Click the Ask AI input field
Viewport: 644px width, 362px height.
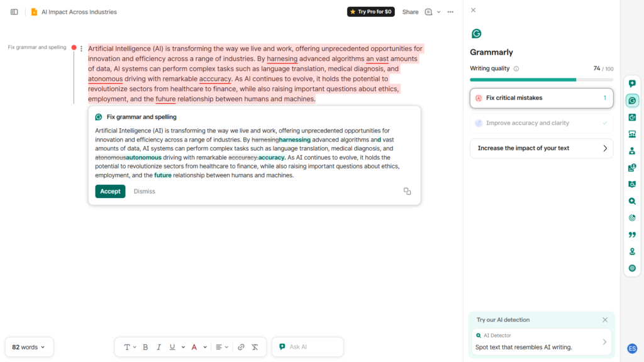click(x=308, y=347)
